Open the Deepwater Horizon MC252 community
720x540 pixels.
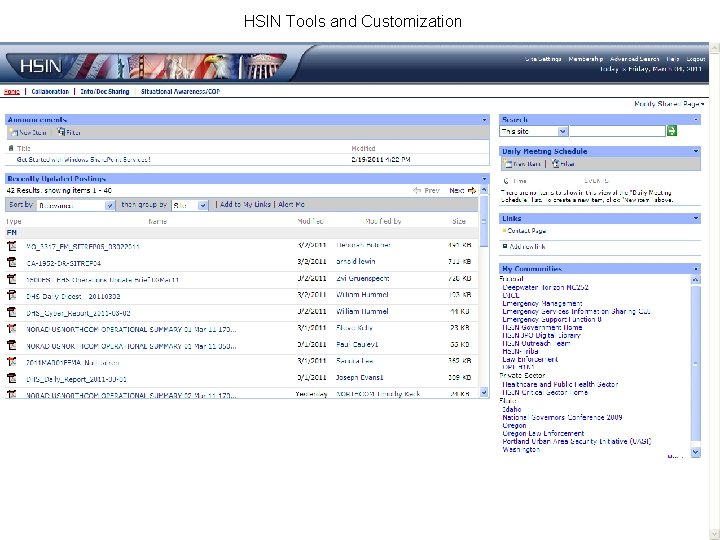point(546,287)
